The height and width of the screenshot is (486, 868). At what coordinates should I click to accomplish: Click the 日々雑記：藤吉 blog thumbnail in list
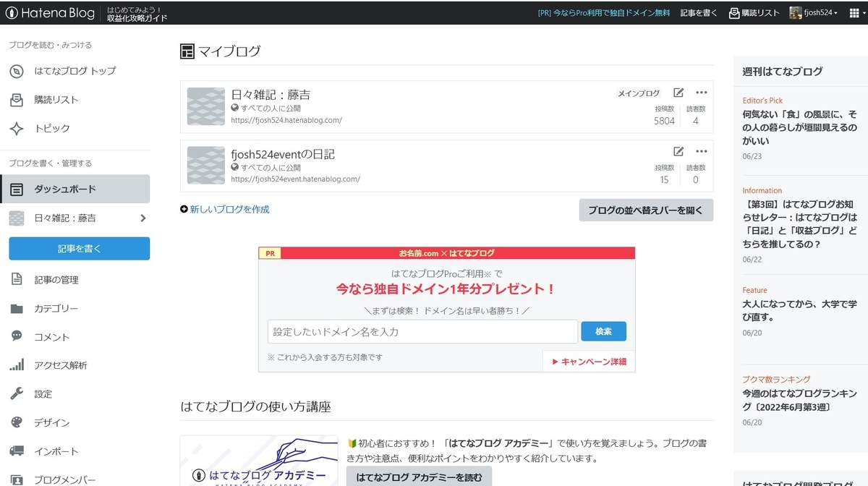(x=206, y=106)
